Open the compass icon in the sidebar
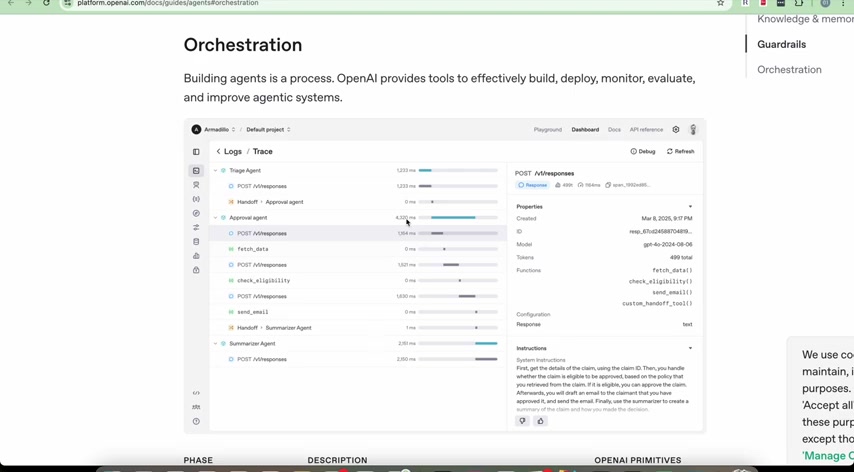Screen dimensions: 854x472 (196, 213)
